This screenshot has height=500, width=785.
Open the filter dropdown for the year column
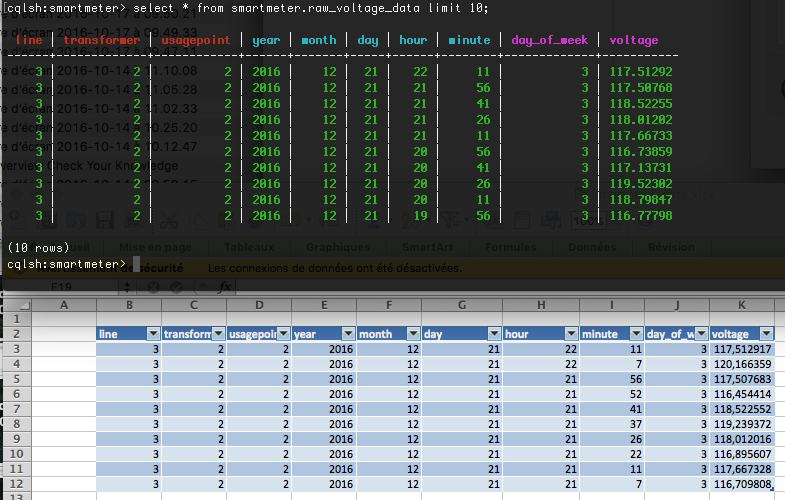point(348,334)
